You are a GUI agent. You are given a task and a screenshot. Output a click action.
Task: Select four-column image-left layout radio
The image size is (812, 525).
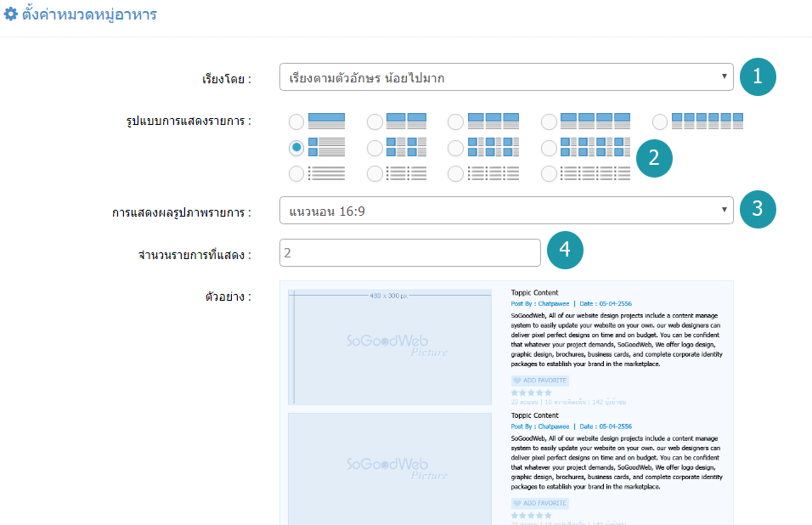pyautogui.click(x=549, y=149)
